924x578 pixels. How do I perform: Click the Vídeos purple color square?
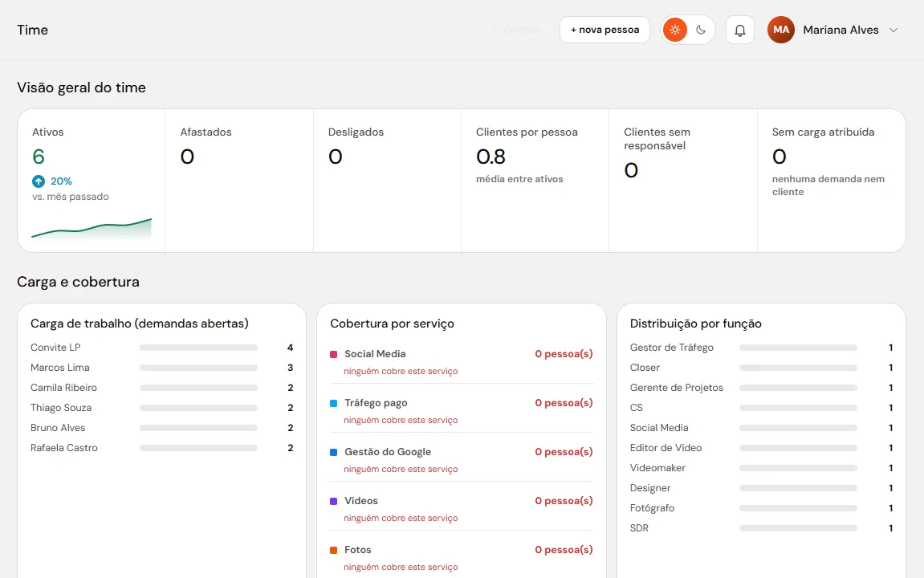(x=333, y=501)
